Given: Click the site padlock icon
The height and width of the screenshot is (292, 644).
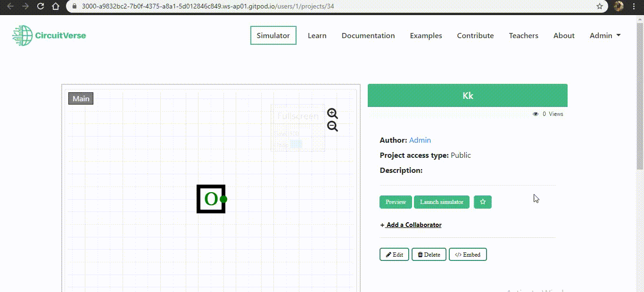Looking at the screenshot, I should [x=74, y=7].
